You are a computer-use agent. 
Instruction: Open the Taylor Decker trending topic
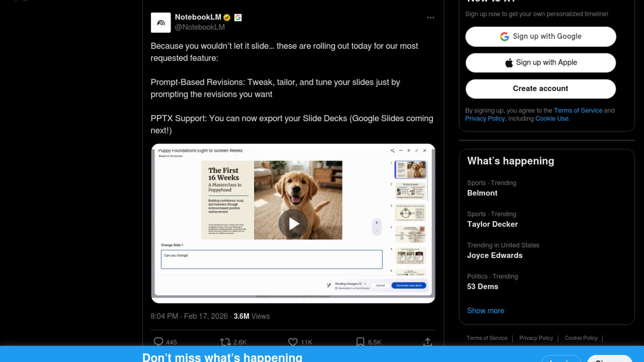[x=492, y=224]
